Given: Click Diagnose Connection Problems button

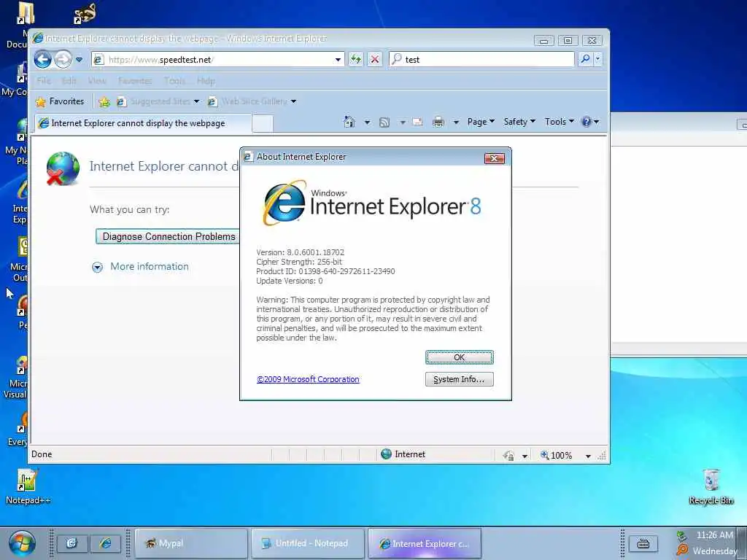Looking at the screenshot, I should [169, 237].
